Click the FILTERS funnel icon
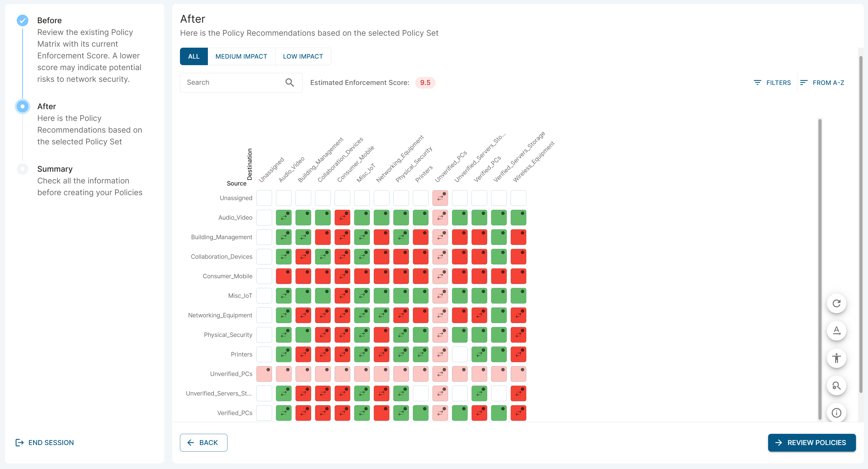This screenshot has height=469, width=868. 757,83
